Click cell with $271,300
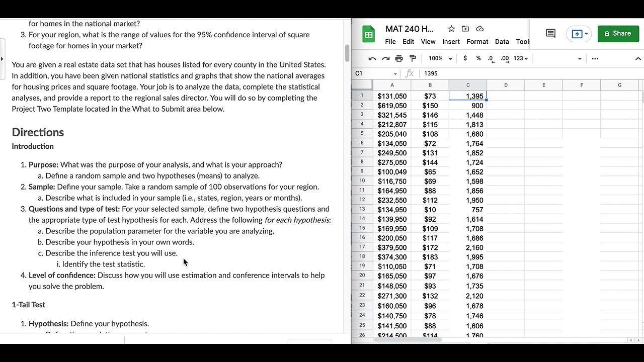The image size is (644, 362). [392, 296]
